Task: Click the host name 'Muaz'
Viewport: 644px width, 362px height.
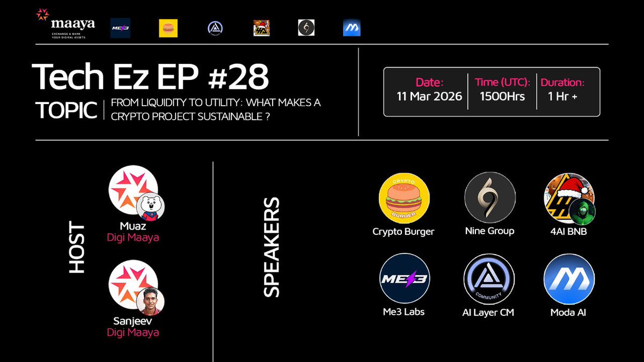Action: click(133, 226)
